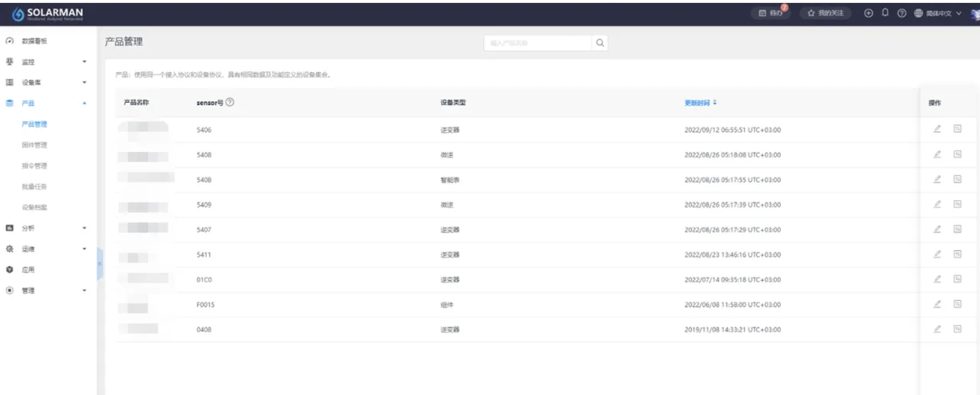Open details for sensor 5406 product

click(x=957, y=129)
